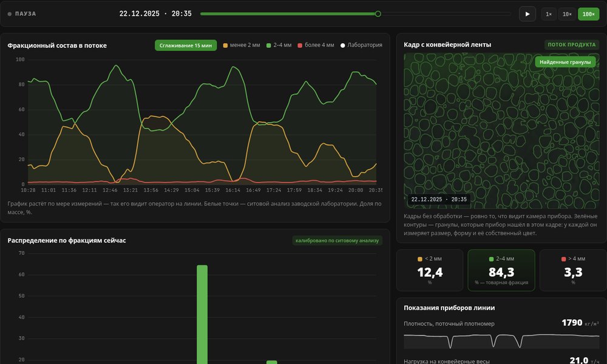Select the «2–4 мм» 84,3 commodity fraction card
The height and width of the screenshot is (364, 607).
coord(501,270)
